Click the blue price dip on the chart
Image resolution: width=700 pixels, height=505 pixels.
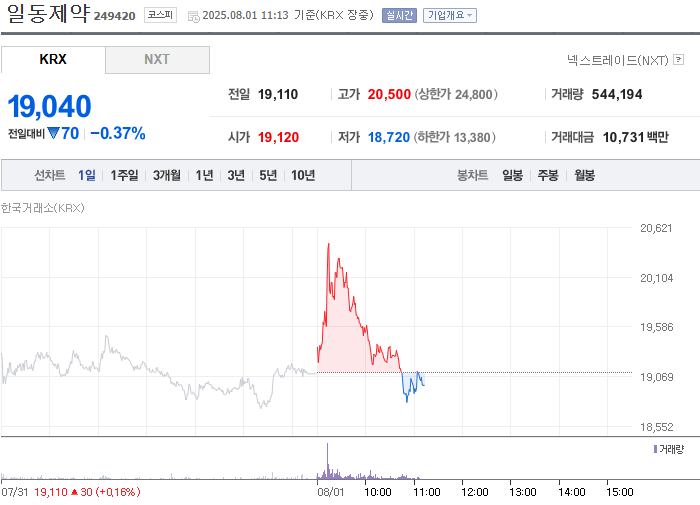407,401
